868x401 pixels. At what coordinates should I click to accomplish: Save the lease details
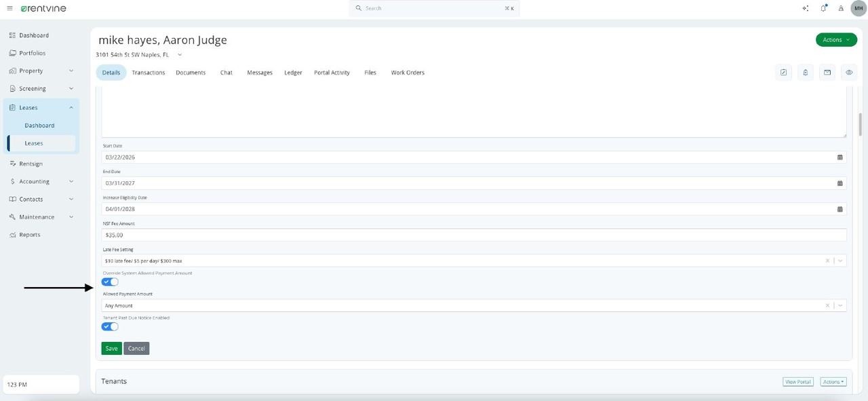(x=111, y=348)
